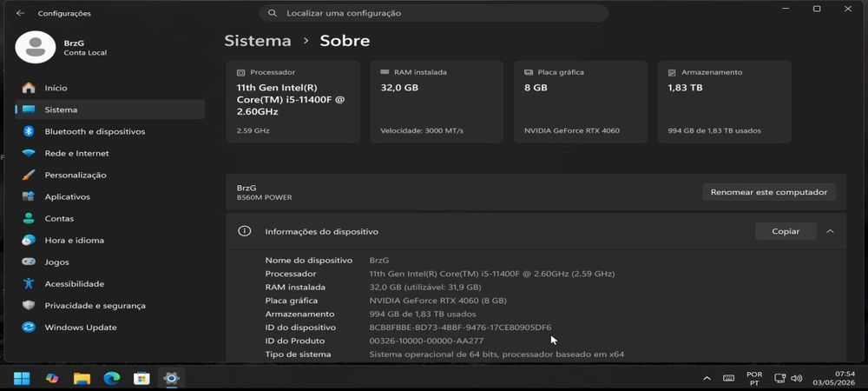868x391 pixels.
Task: Show hidden system tray icons
Action: [x=707, y=379]
